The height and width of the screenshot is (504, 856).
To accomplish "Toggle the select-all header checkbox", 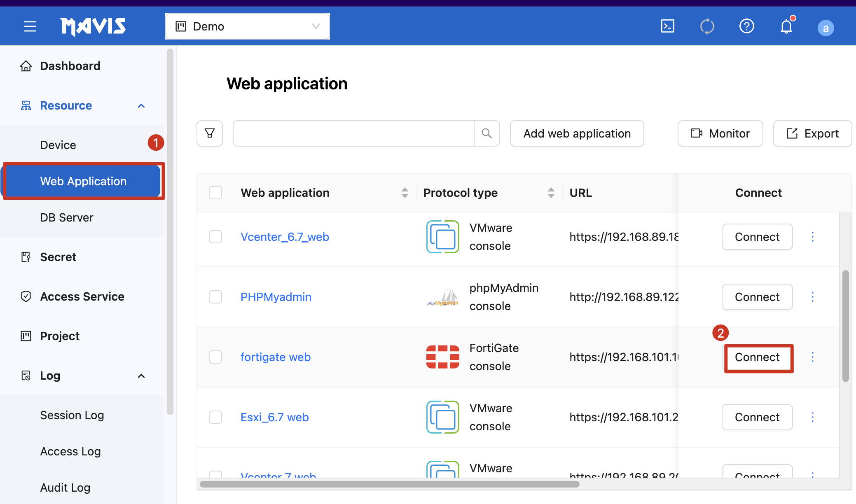I will (215, 193).
